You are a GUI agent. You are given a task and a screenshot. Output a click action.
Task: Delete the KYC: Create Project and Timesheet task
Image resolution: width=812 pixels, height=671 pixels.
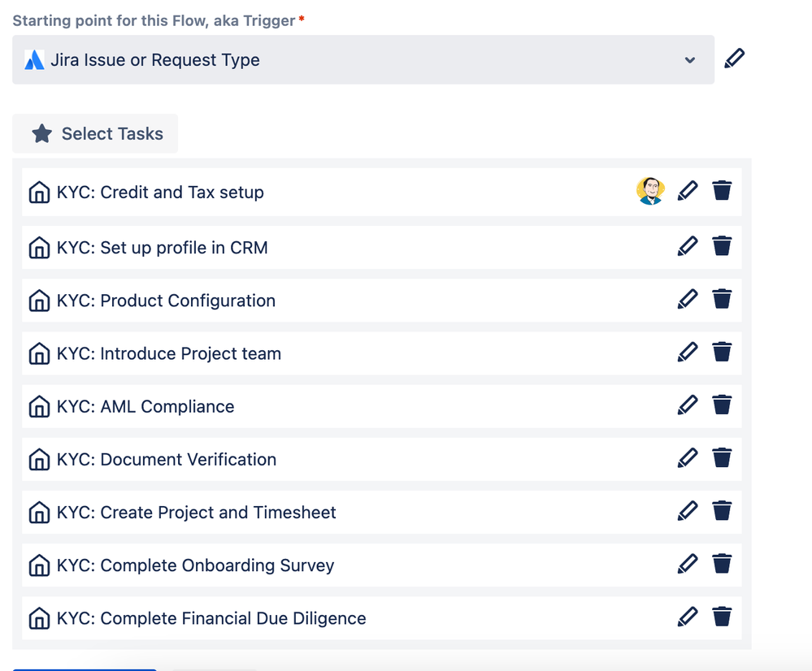pos(722,511)
